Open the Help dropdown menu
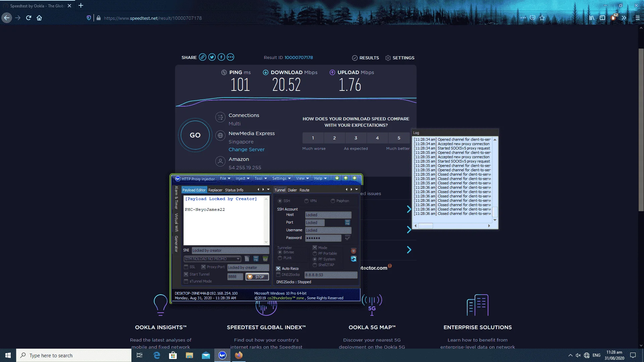The image size is (644, 362). tap(320, 179)
